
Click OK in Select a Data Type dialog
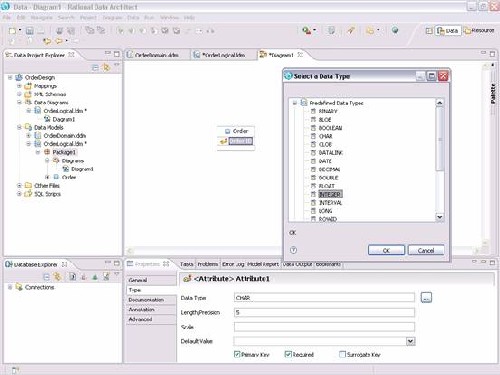pyautogui.click(x=386, y=250)
